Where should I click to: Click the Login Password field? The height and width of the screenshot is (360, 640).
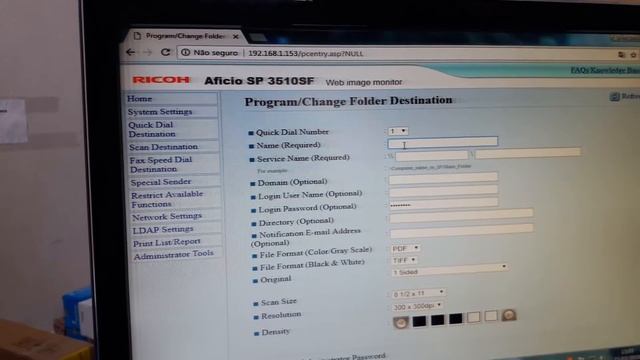point(444,203)
